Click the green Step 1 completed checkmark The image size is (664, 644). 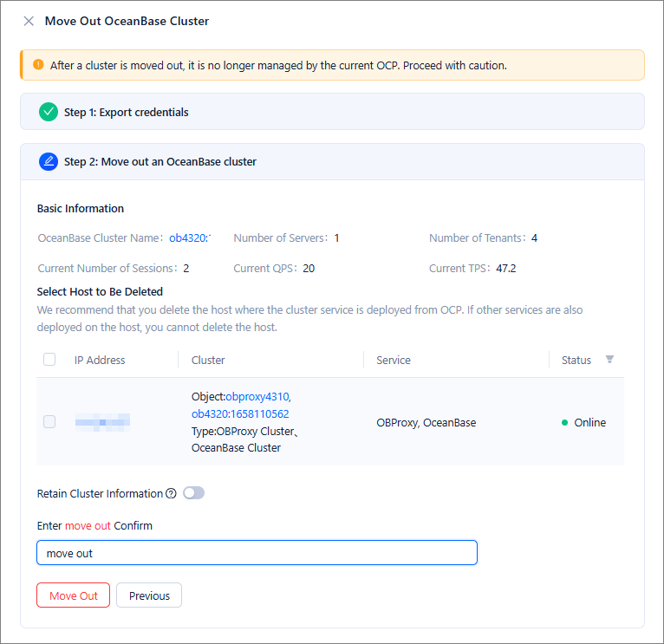[x=49, y=112]
